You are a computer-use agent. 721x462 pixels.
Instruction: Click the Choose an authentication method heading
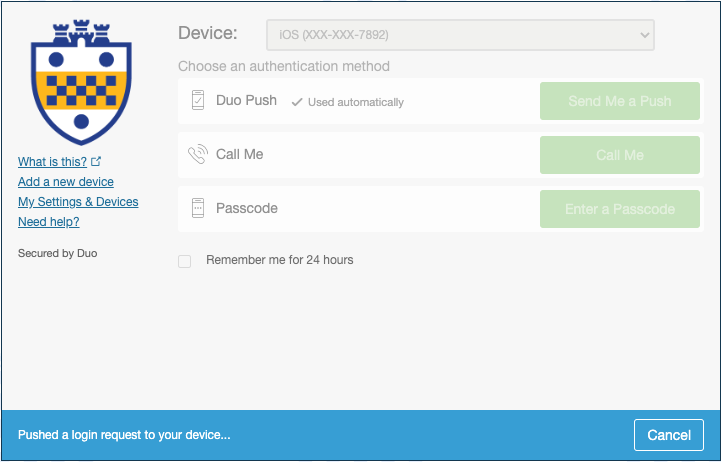click(284, 66)
